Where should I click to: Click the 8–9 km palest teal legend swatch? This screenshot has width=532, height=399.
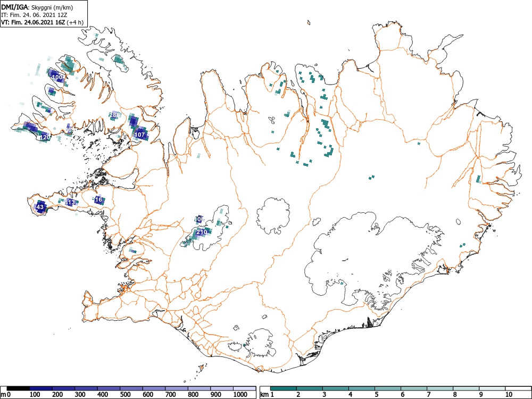(466, 388)
